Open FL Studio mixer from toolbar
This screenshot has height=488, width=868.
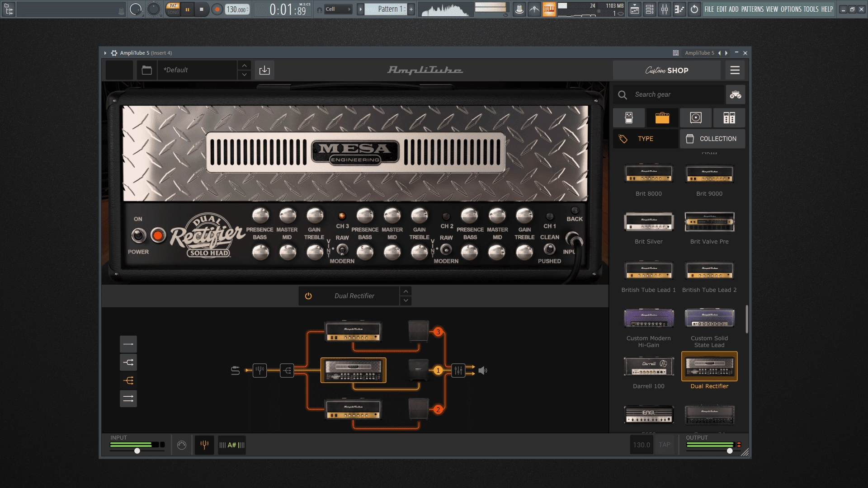coord(664,9)
